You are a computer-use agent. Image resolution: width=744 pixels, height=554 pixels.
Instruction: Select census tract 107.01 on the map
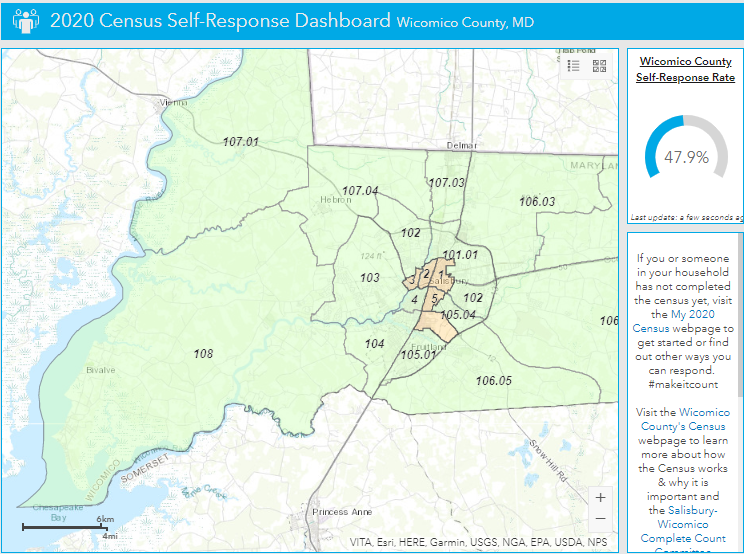241,142
